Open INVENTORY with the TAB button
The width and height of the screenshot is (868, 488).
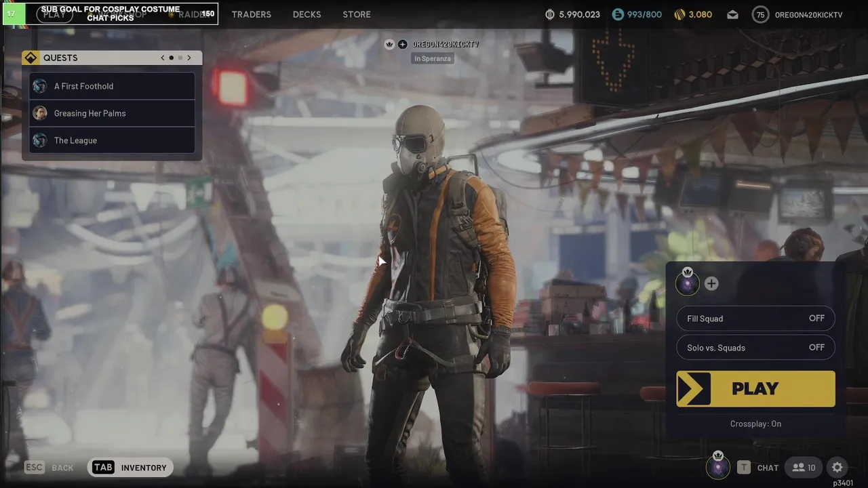130,468
